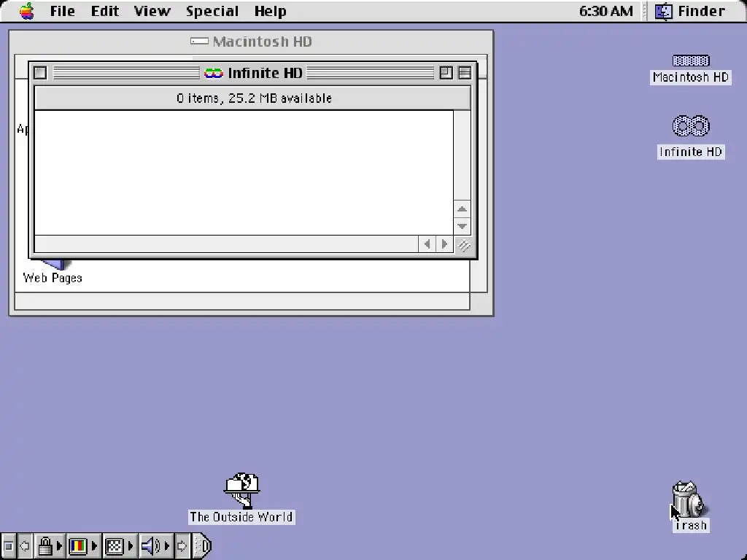The image size is (747, 560).
Task: Open the Edit menu
Action: click(105, 11)
